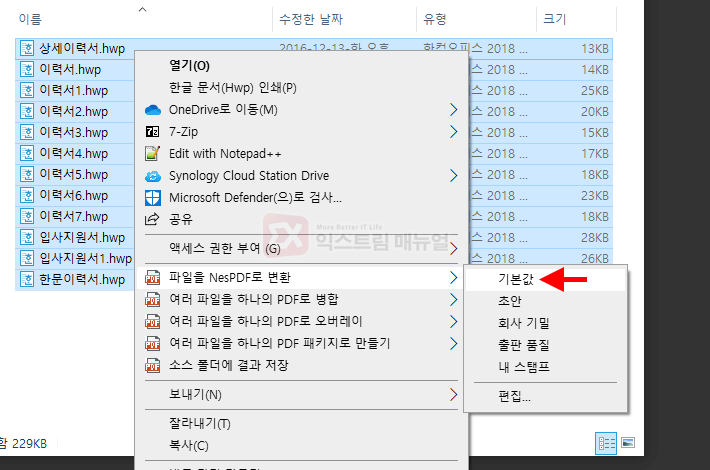Click PDF icon beside 파일을 NesPDF로 변환

pyautogui.click(x=153, y=278)
